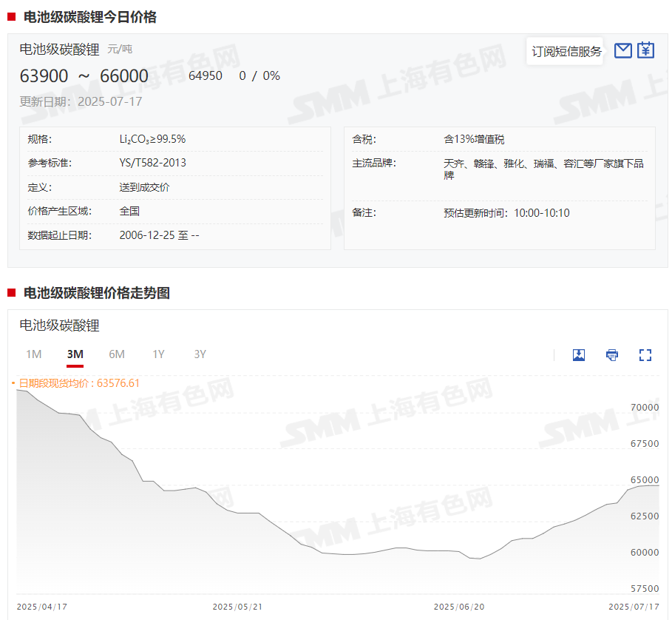Viewport: 672px width, 620px height.
Task: Show the 1Y price trend
Action: pyautogui.click(x=158, y=354)
